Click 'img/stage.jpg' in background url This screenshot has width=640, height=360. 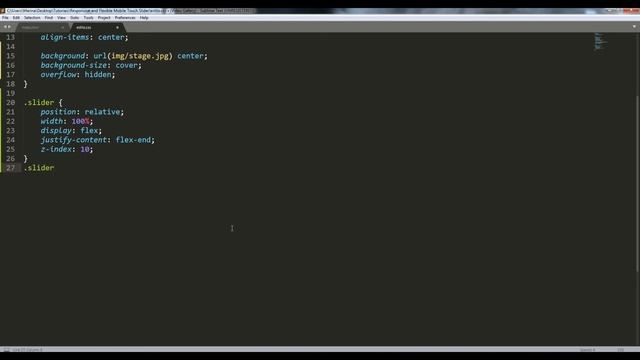coord(140,56)
